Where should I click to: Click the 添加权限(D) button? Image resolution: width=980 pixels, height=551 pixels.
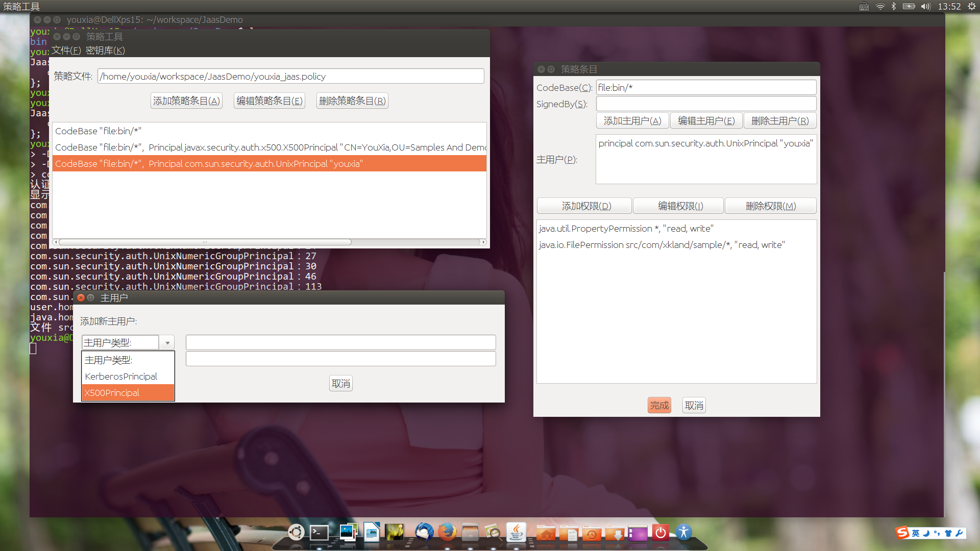pos(585,206)
